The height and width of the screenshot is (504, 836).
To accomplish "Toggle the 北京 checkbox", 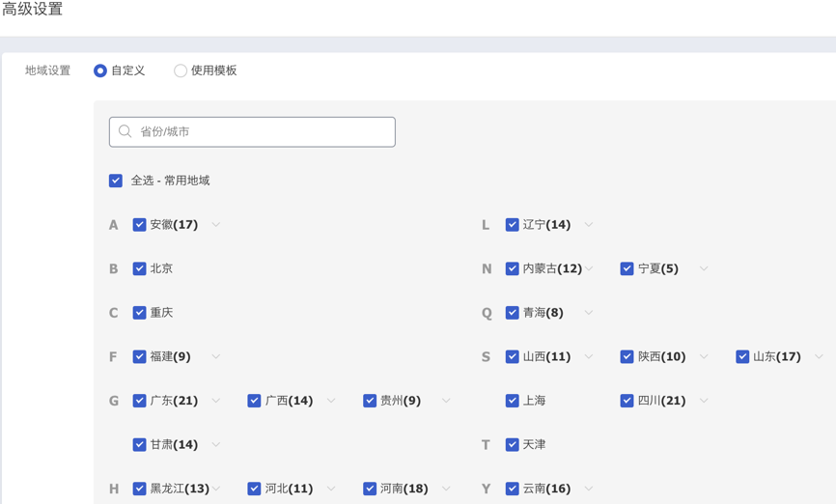I will pos(139,268).
